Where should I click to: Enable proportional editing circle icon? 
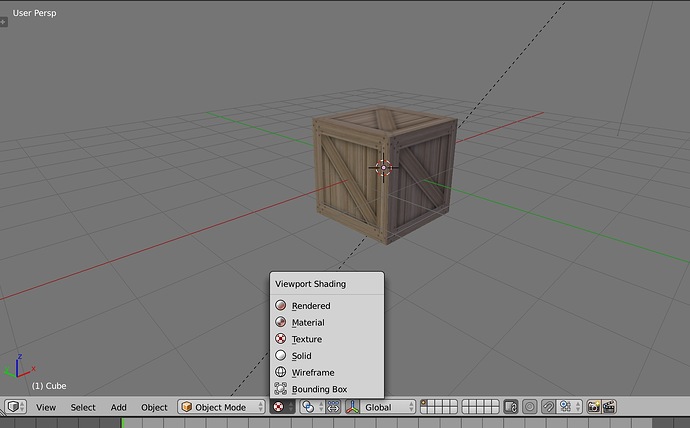click(530, 407)
